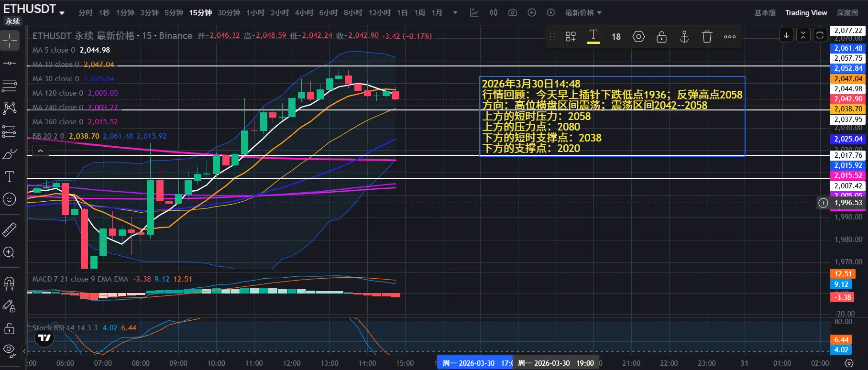Change font size 18 setting
868x370 pixels.
(616, 37)
